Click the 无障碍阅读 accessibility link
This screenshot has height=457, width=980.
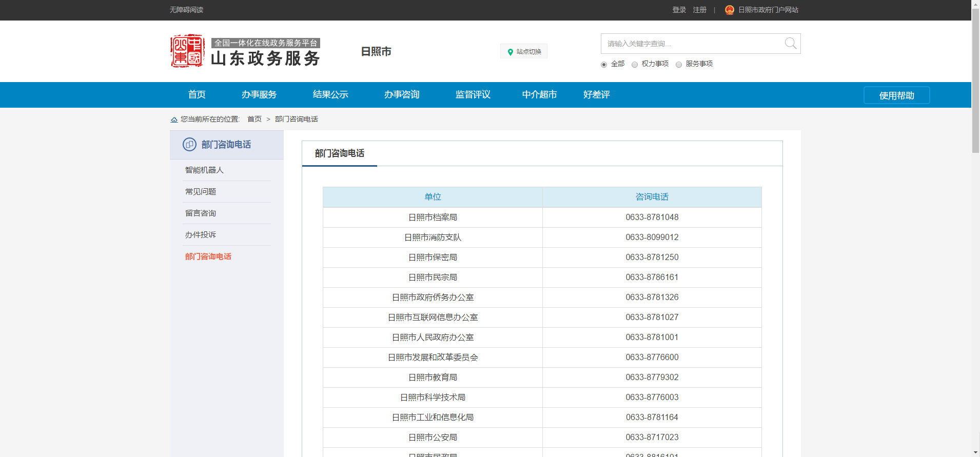(187, 10)
